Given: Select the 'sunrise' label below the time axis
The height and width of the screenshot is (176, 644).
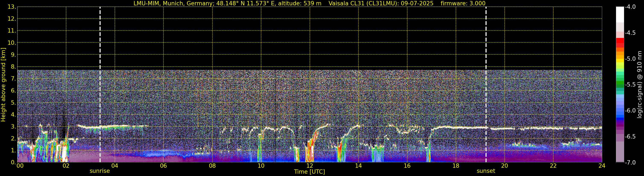Looking at the screenshot, I should [100, 171].
